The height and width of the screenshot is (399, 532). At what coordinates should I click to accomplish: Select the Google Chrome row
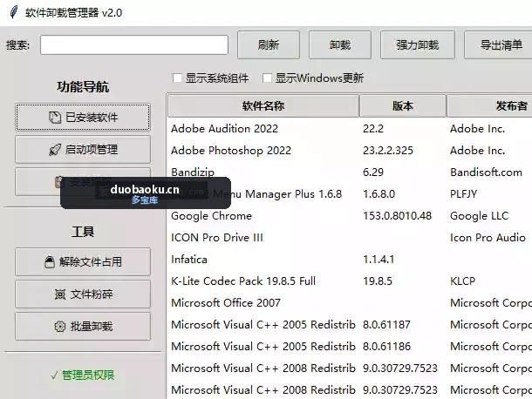pyautogui.click(x=350, y=216)
